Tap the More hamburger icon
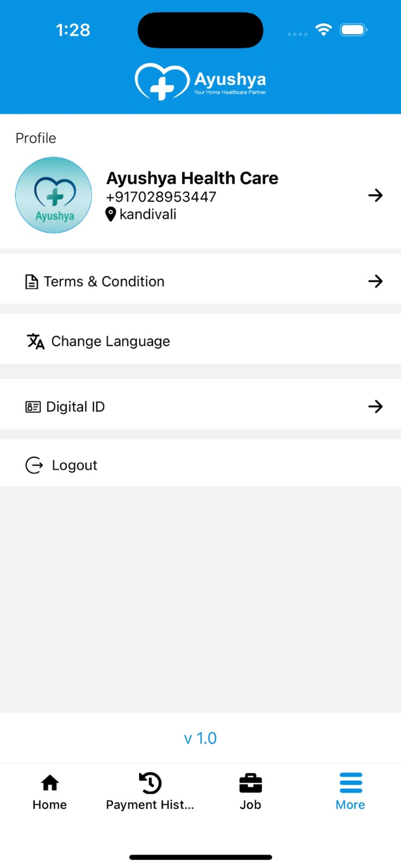Screen dimensions: 401x868 click(351, 782)
